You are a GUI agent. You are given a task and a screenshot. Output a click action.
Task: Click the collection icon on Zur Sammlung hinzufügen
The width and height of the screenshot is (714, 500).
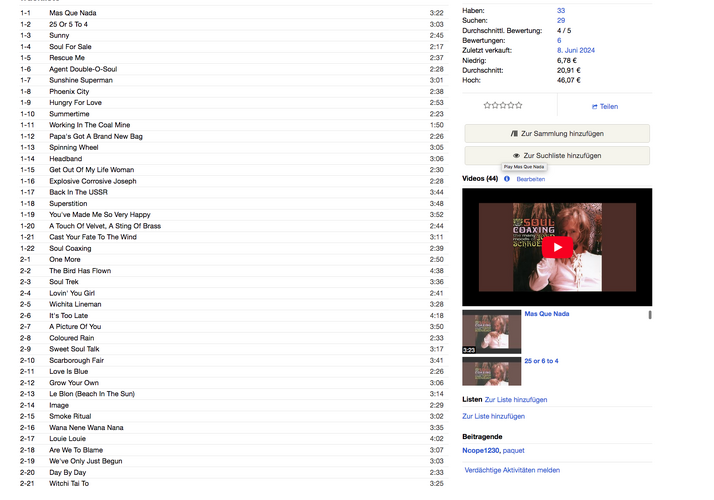(514, 134)
